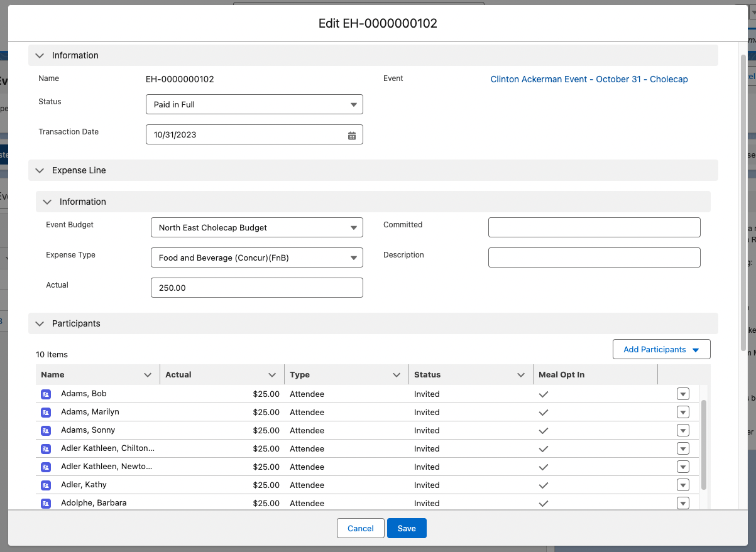Click the Save button
The width and height of the screenshot is (756, 552).
click(407, 529)
